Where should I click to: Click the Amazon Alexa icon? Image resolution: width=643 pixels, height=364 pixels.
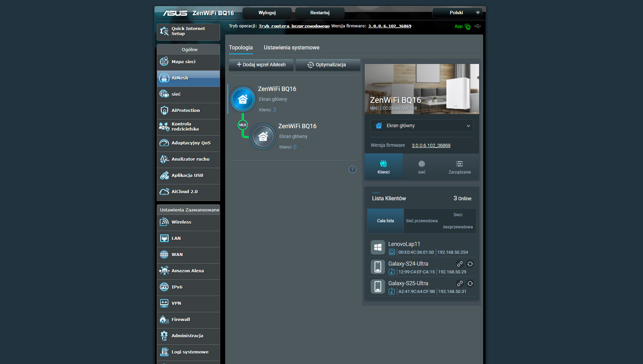point(164,271)
